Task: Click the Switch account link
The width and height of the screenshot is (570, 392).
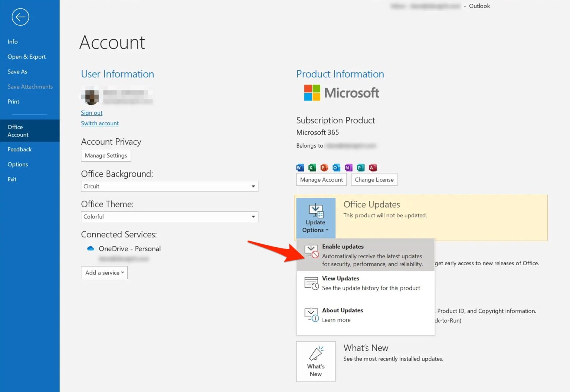Action: tap(99, 123)
